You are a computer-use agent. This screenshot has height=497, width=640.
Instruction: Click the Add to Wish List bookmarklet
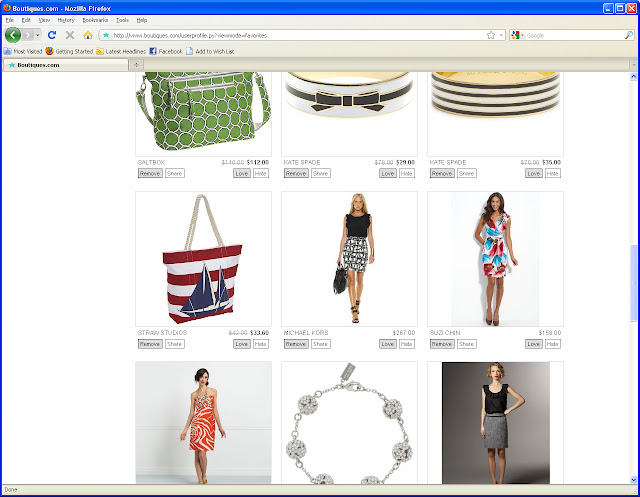coord(210,51)
